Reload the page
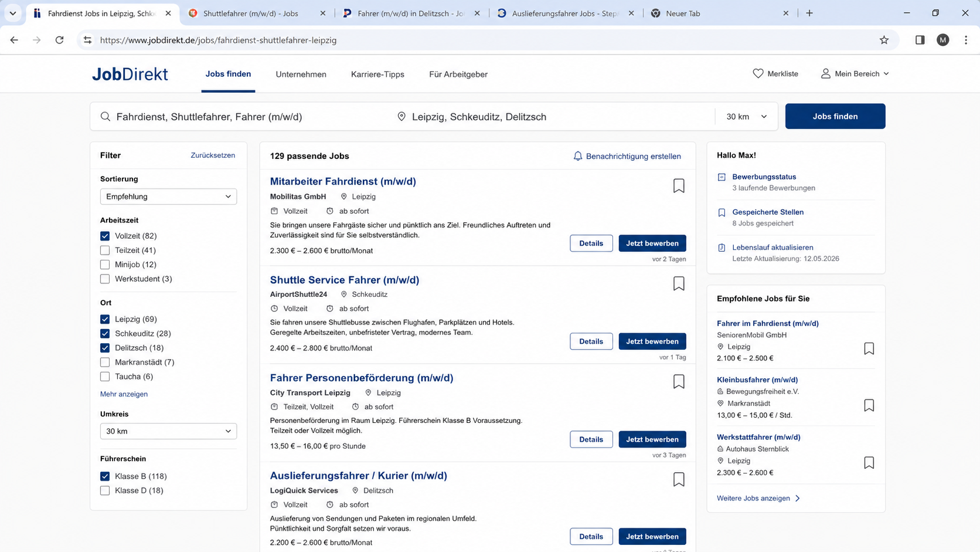Screen dimensions: 980x552 click(x=59, y=40)
